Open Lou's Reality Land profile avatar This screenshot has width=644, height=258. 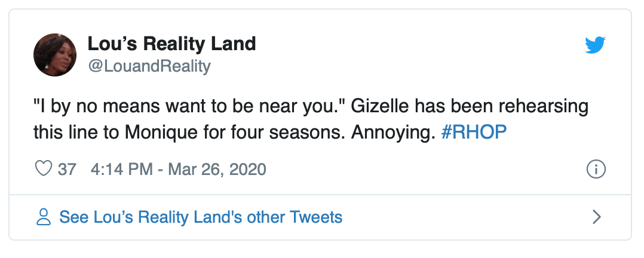[54, 55]
